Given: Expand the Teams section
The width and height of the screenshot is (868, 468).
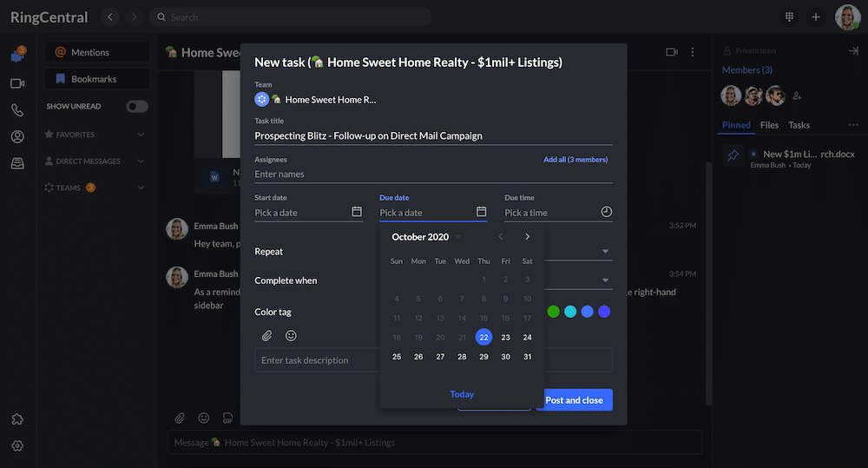Looking at the screenshot, I should (141, 188).
